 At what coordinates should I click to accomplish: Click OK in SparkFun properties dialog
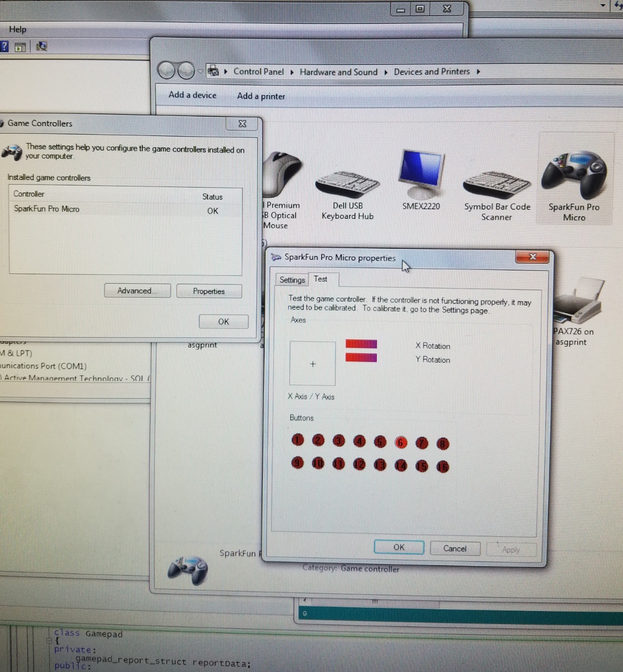point(399,547)
